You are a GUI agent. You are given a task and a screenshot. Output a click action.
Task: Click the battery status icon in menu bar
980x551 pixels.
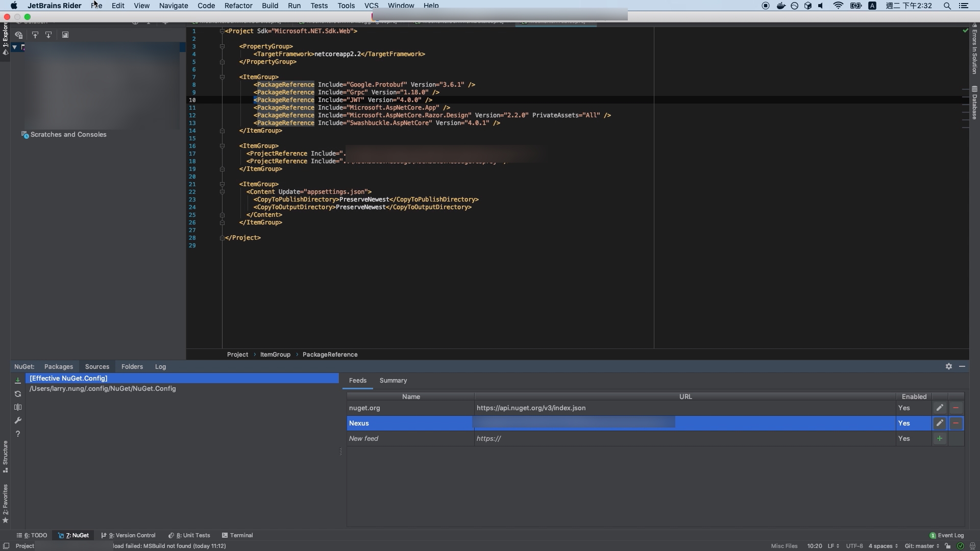(x=856, y=6)
